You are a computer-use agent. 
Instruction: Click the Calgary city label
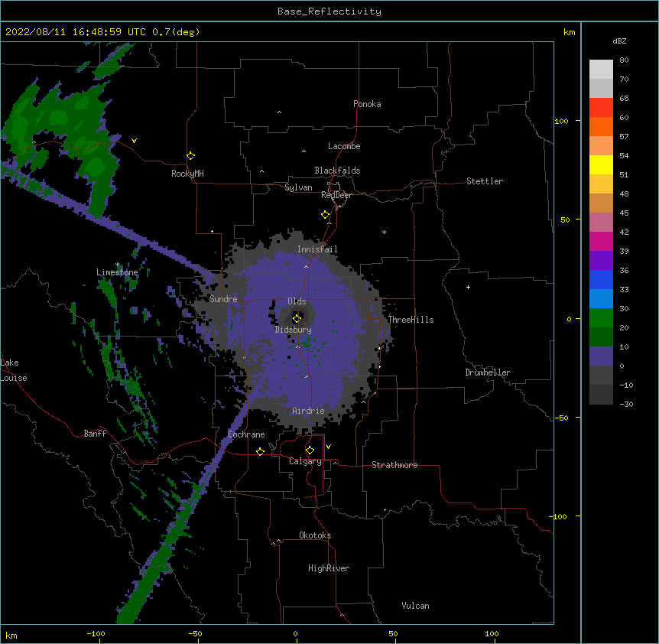point(306,461)
